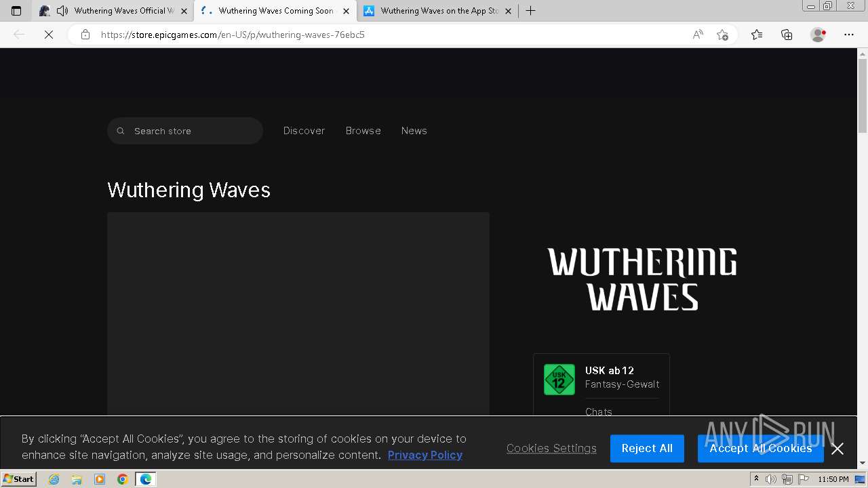Click the USK ab 12 text

tap(610, 371)
